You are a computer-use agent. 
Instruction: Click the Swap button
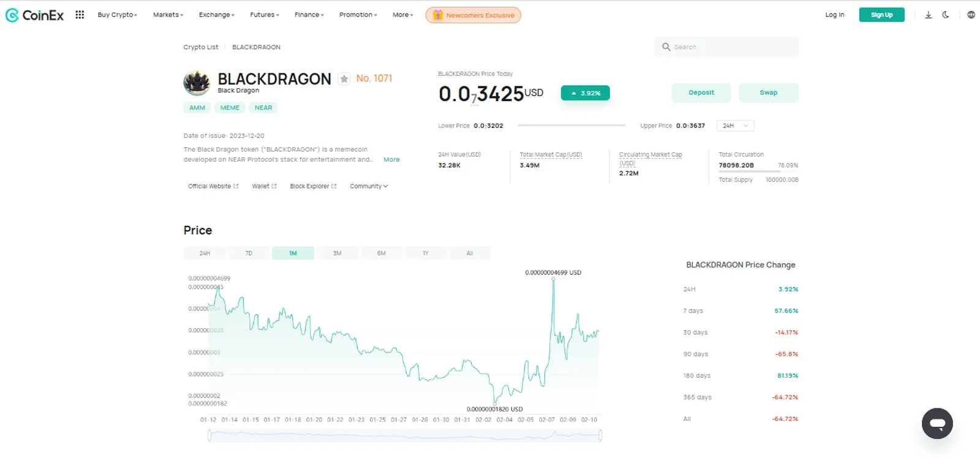pyautogui.click(x=769, y=92)
